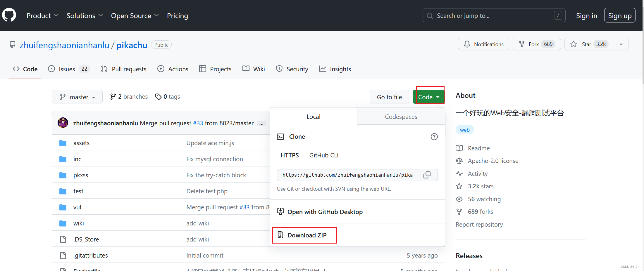
Task: View the 2 branches link
Action: click(129, 97)
